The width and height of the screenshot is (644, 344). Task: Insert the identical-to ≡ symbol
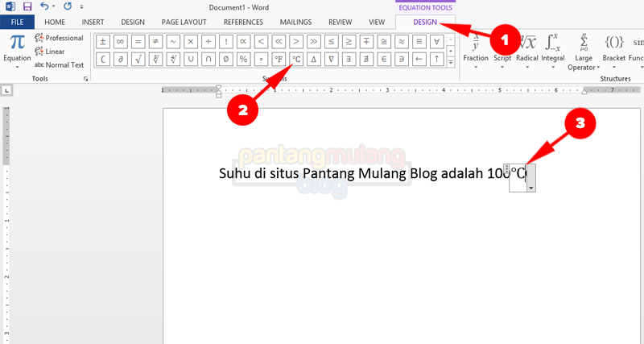tap(419, 42)
